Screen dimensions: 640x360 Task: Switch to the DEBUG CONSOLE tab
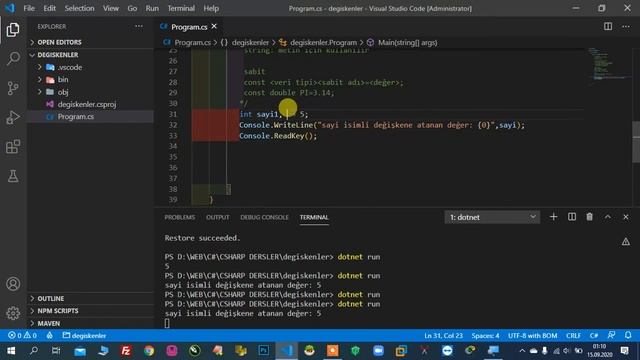[264, 217]
